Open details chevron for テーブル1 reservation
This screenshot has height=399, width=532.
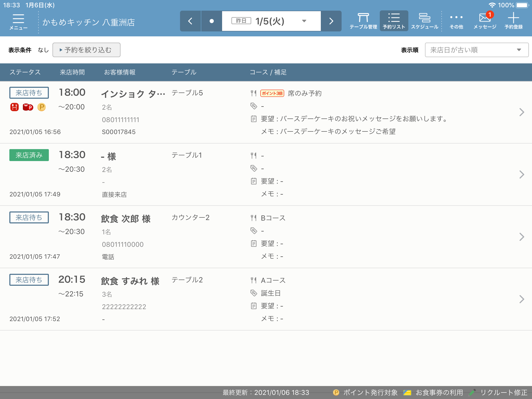pos(522,175)
